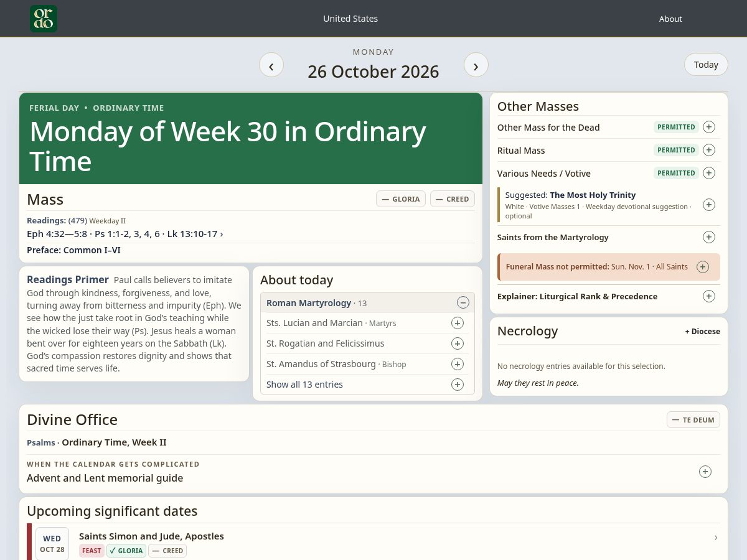Open readings Eph 4:32—5:8 link
Viewport: 747px width, 560px height.
tap(125, 234)
